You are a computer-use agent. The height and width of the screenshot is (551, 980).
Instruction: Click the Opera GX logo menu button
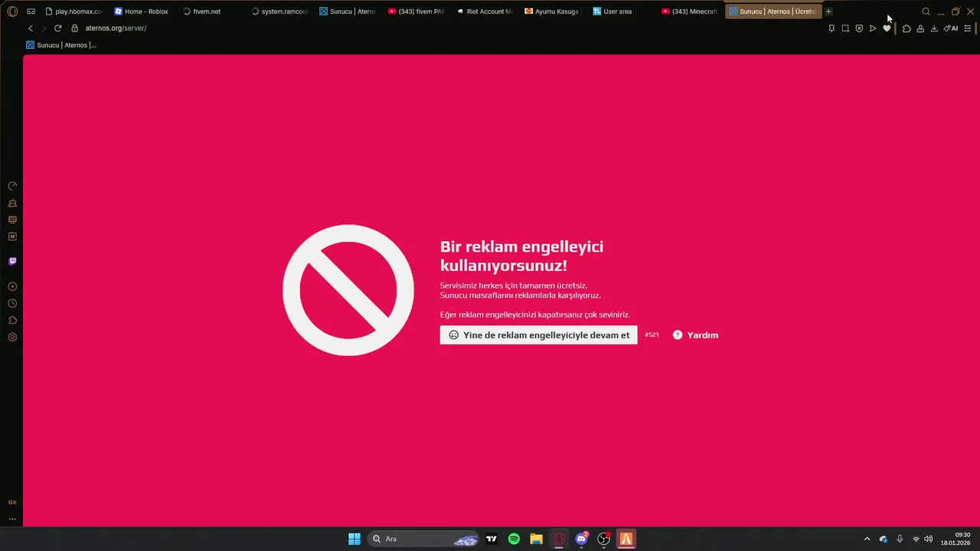pos(12,11)
